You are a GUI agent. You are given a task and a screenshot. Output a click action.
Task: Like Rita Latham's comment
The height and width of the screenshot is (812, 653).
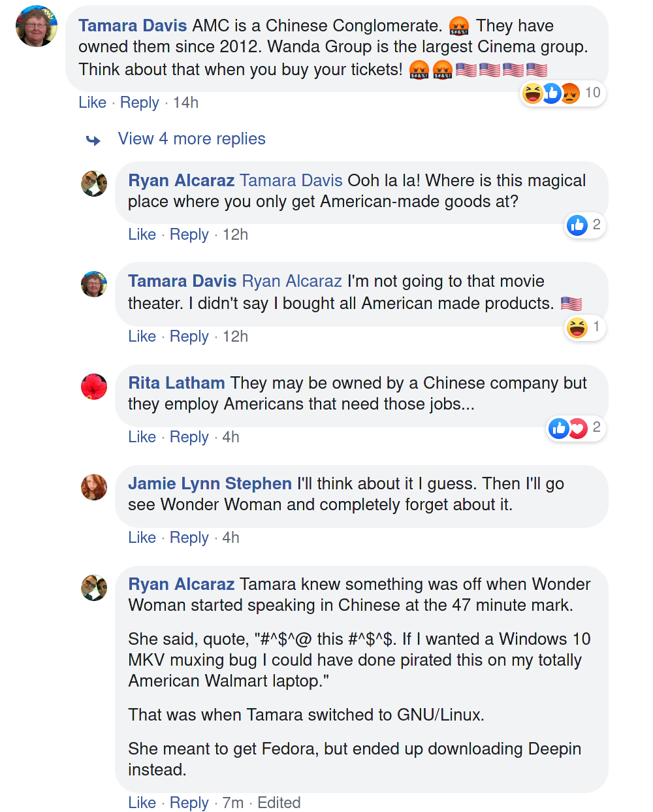point(142,437)
